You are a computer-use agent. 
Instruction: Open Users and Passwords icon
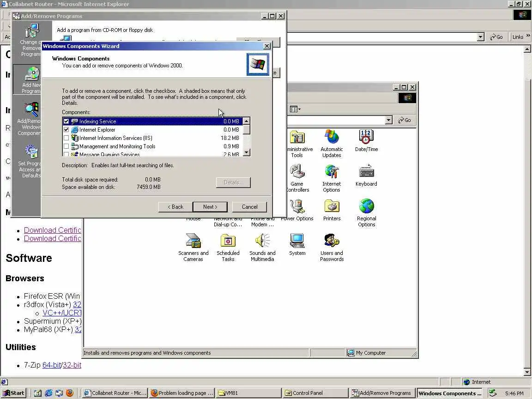pyautogui.click(x=332, y=248)
